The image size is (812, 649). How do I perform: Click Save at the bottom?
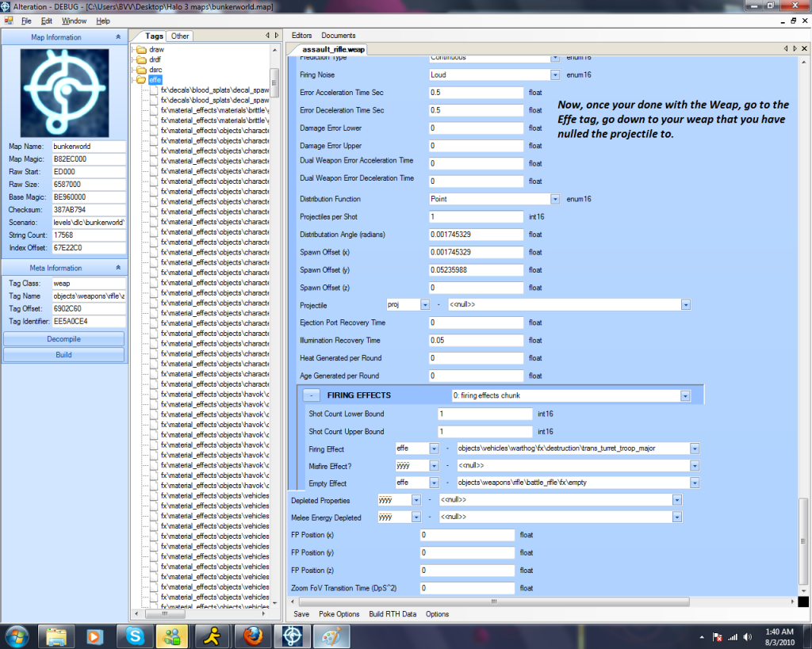[x=301, y=614]
